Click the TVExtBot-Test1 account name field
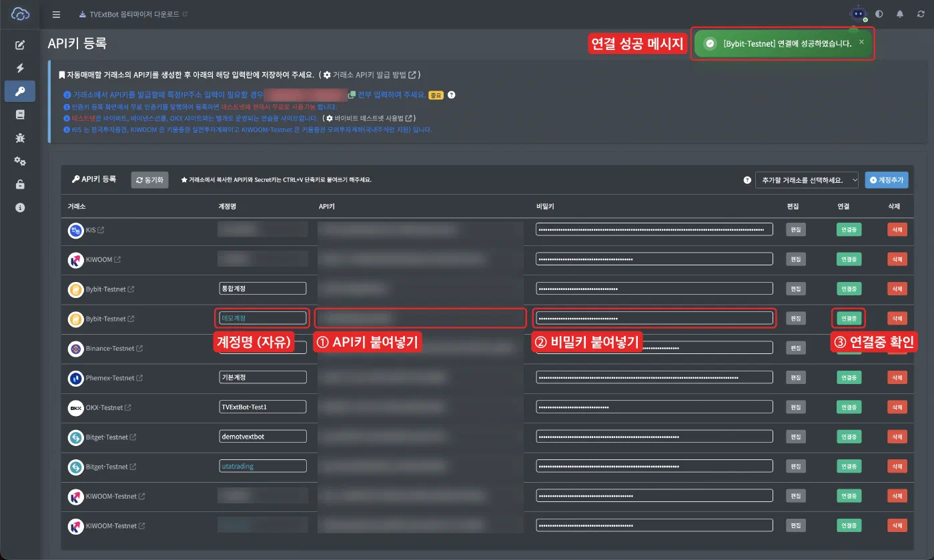 pyautogui.click(x=263, y=407)
